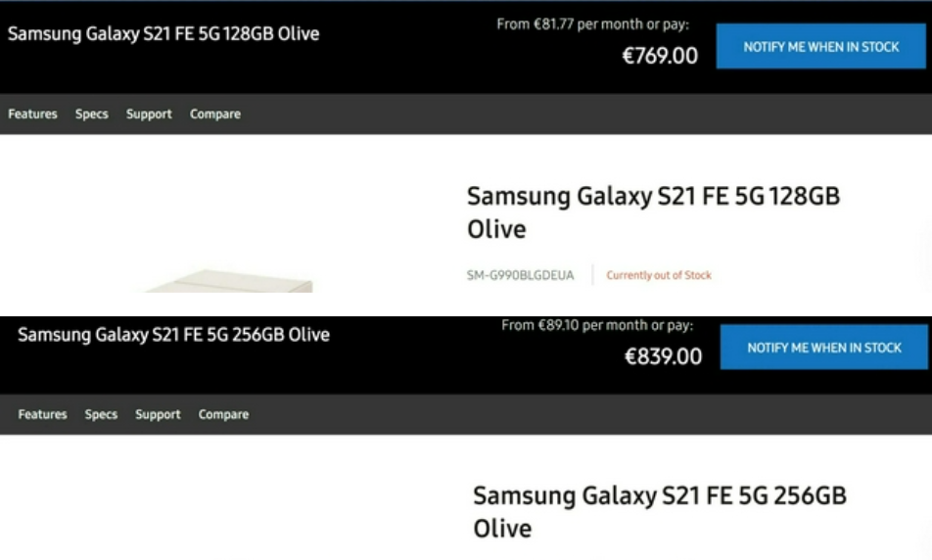The width and height of the screenshot is (932, 560).
Task: Open Features tab under the 256GB Olive header
Action: point(42,415)
